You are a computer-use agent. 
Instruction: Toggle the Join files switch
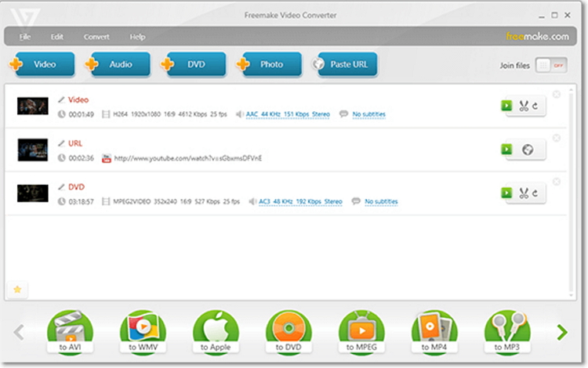tap(551, 66)
